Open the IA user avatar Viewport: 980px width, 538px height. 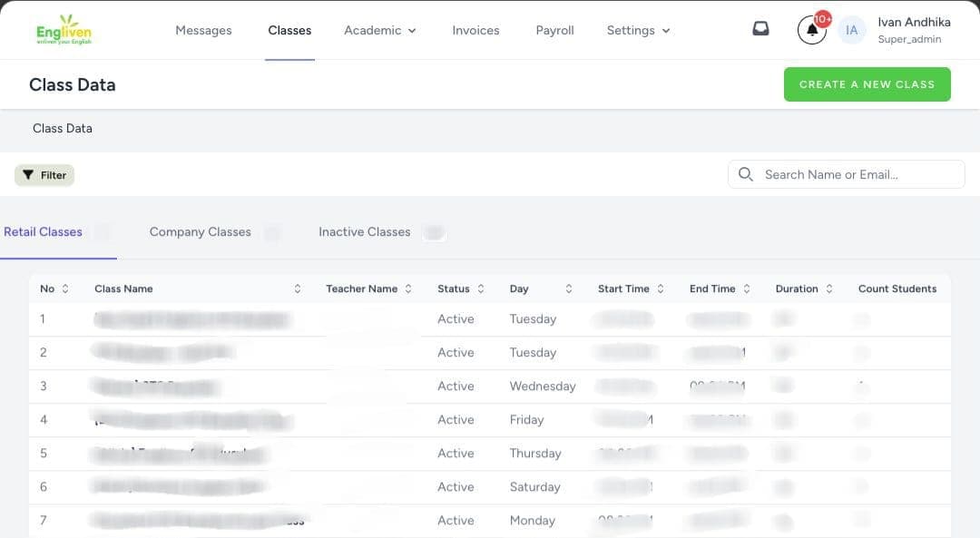851,30
